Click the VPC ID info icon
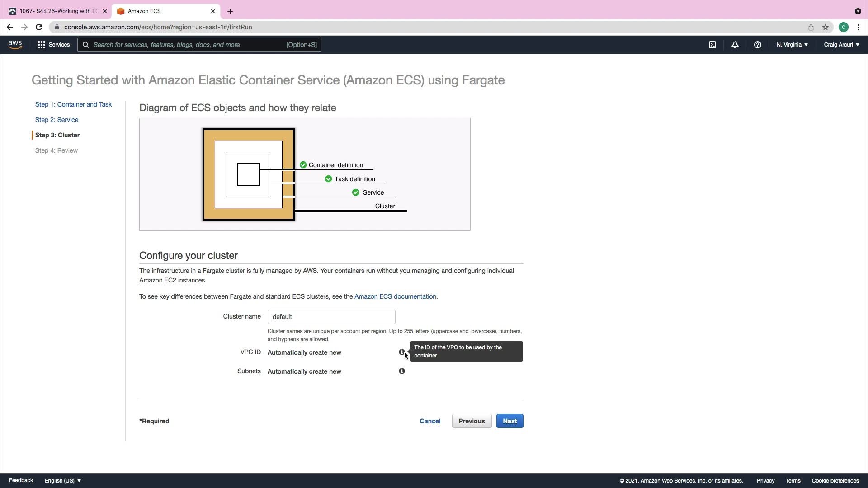868x488 pixels. (x=401, y=352)
